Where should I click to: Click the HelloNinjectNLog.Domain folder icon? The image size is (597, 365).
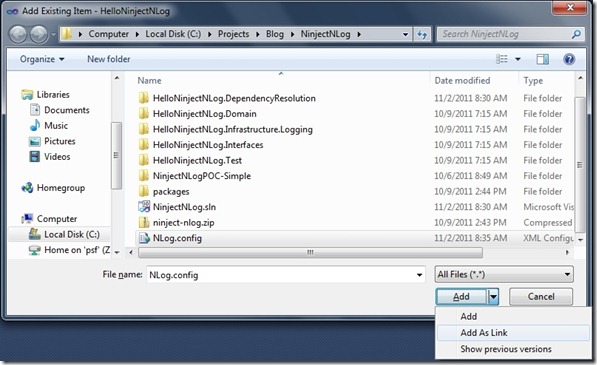(x=144, y=113)
